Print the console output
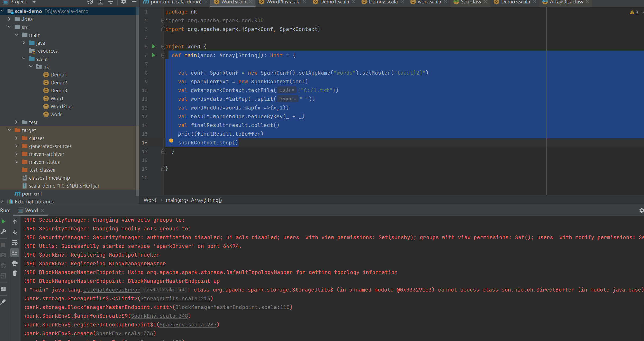 tap(15, 263)
